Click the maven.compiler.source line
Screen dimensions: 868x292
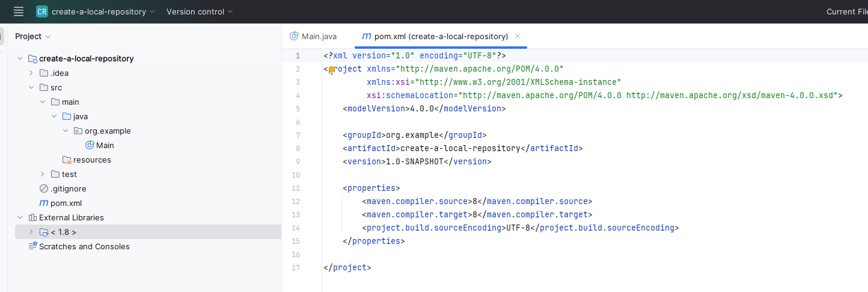[x=477, y=202]
